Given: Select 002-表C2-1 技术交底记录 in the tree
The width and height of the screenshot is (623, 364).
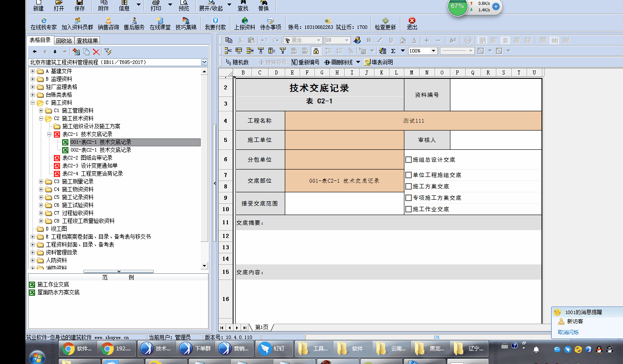Looking at the screenshot, I should 101,150.
